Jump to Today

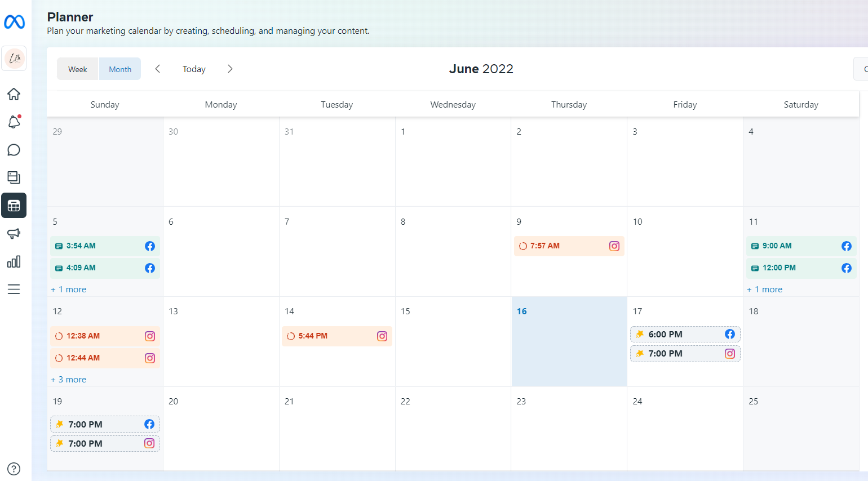194,69
